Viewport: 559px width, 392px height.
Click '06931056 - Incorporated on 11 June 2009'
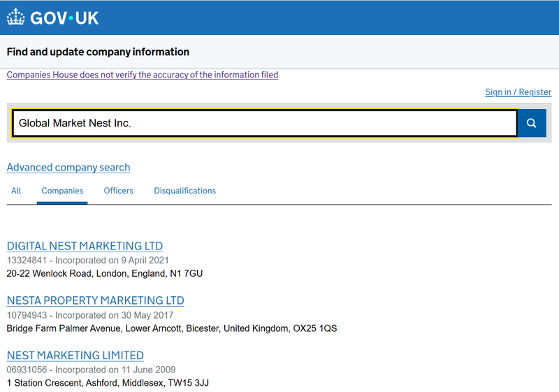pyautogui.click(x=92, y=370)
